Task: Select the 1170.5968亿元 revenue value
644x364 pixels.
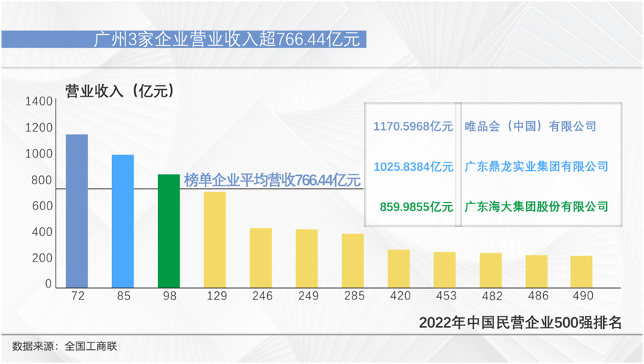Action: [x=413, y=126]
